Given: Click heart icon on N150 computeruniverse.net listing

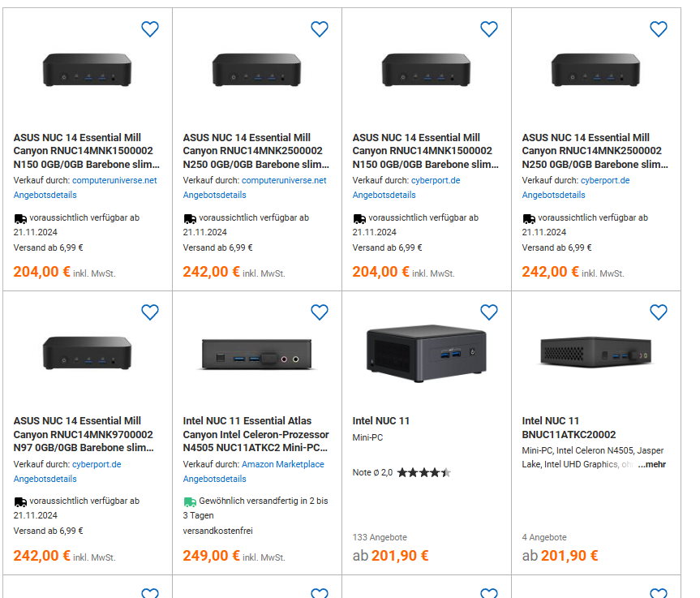Looking at the screenshot, I should (150, 29).
